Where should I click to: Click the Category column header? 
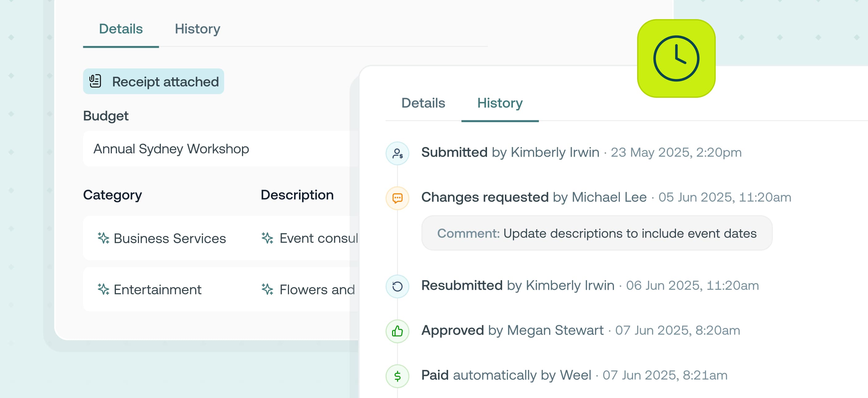coord(113,195)
